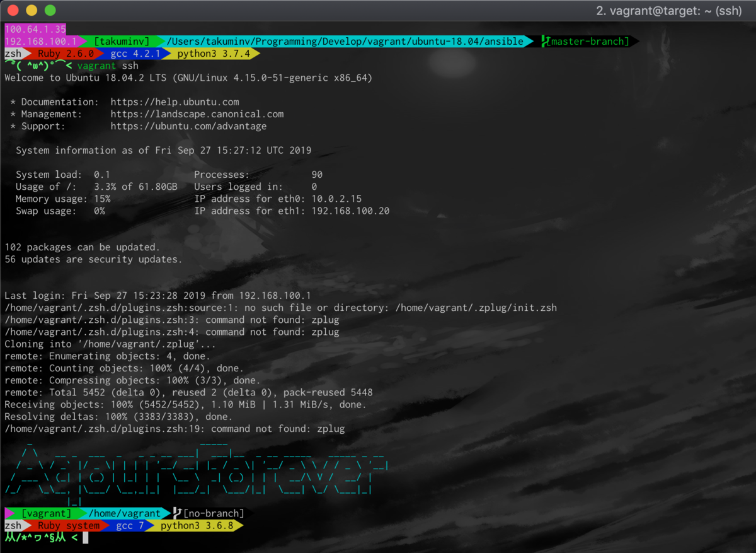Click the eth0 address 10.0.2.15
Image resolution: width=756 pixels, height=553 pixels.
(x=336, y=199)
